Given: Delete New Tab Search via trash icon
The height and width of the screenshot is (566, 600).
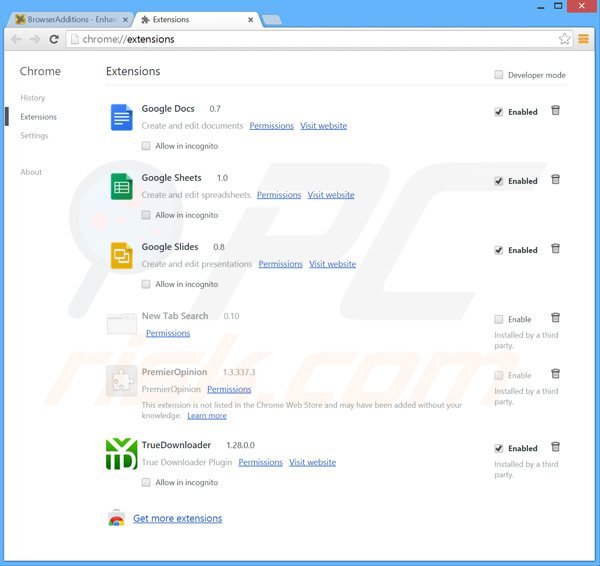Looking at the screenshot, I should coord(555,318).
